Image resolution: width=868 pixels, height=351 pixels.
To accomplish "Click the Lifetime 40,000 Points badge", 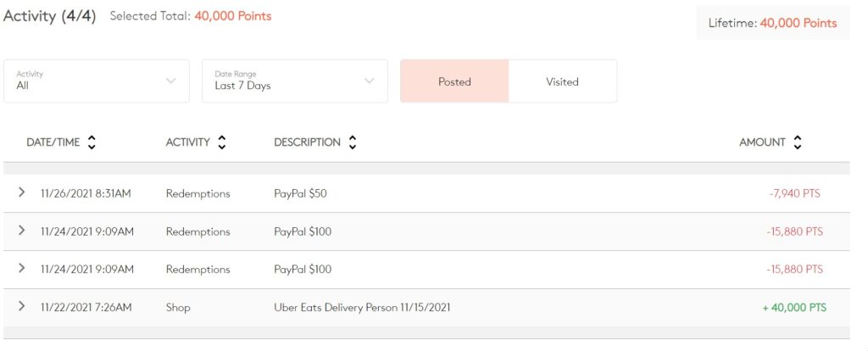I will pyautogui.click(x=772, y=23).
